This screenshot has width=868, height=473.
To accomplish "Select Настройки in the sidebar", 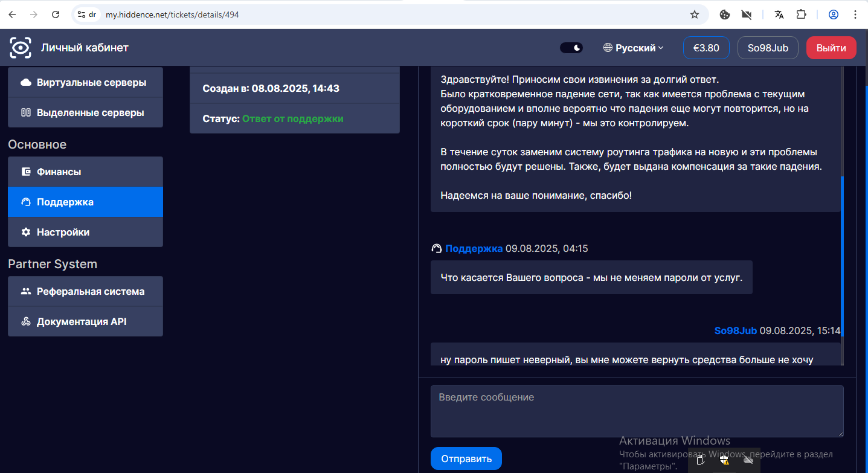I will pos(85,232).
